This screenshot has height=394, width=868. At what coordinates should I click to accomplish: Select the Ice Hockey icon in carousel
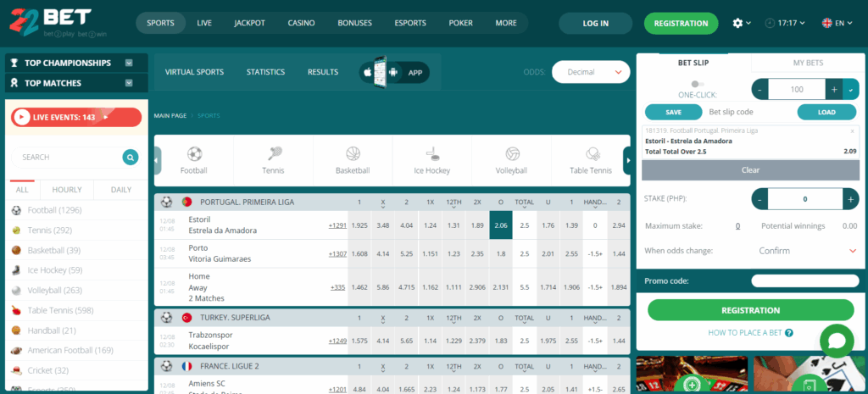432,153
